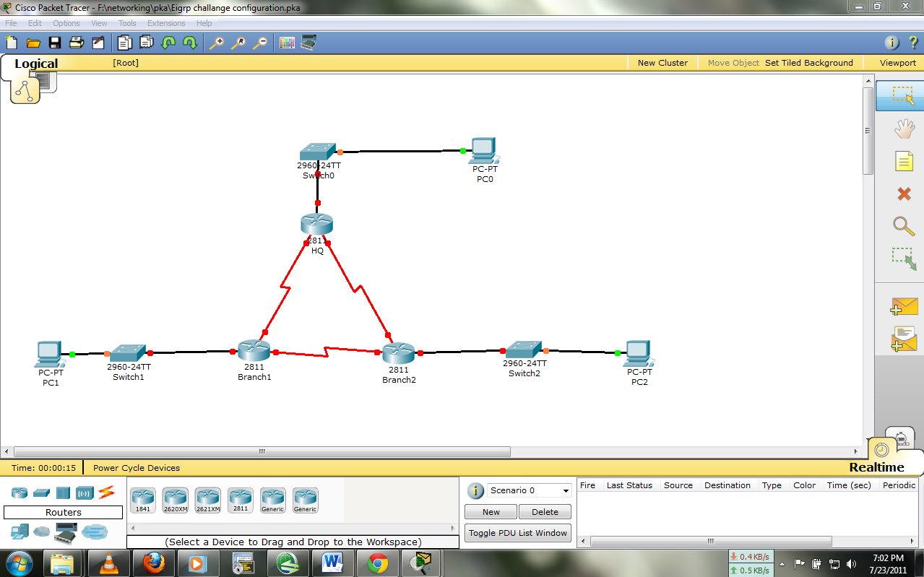
Task: Click the network information 'i' icon
Action: click(891, 43)
